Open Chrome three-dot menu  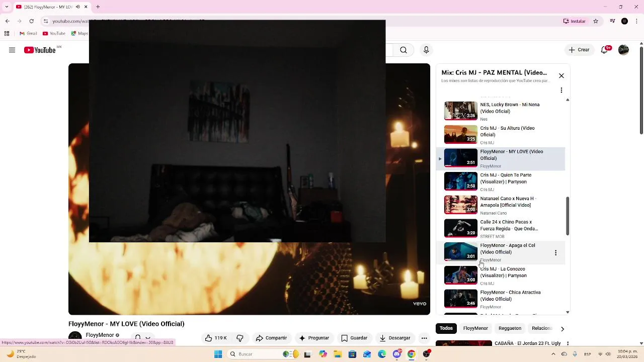[x=636, y=21]
